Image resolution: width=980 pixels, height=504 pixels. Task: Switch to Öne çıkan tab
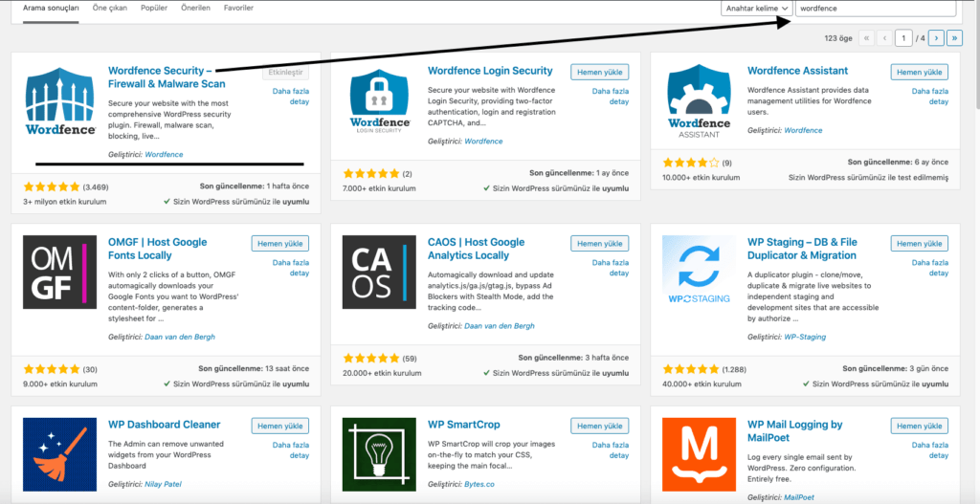pos(109,9)
